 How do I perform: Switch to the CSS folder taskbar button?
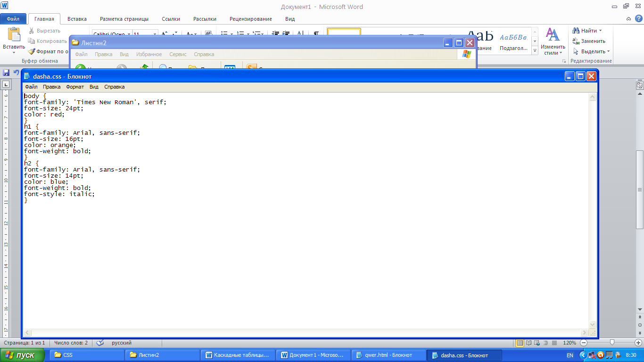tap(87, 355)
